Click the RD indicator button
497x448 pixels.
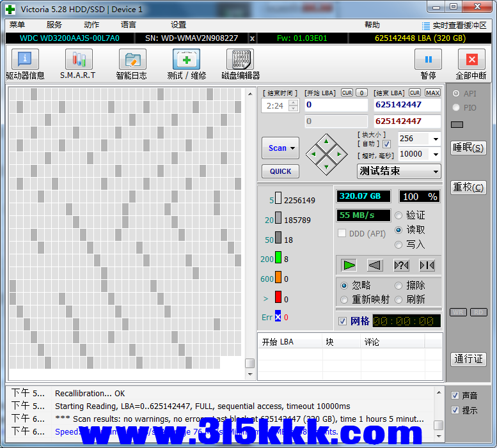coord(478,312)
